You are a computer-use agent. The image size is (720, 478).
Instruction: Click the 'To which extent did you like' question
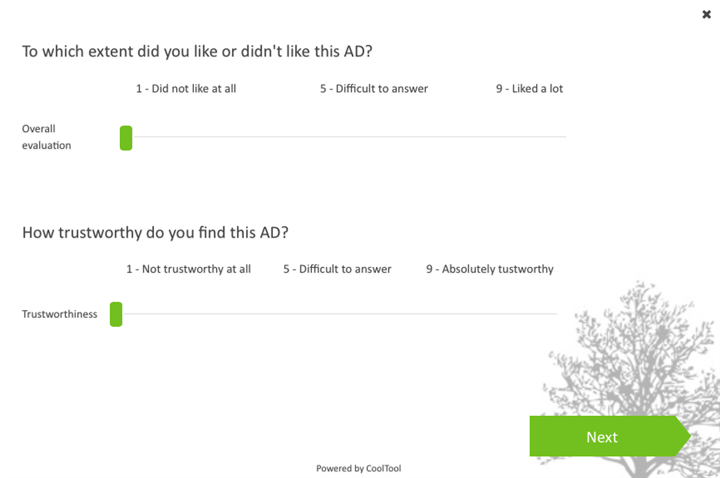coord(204,51)
